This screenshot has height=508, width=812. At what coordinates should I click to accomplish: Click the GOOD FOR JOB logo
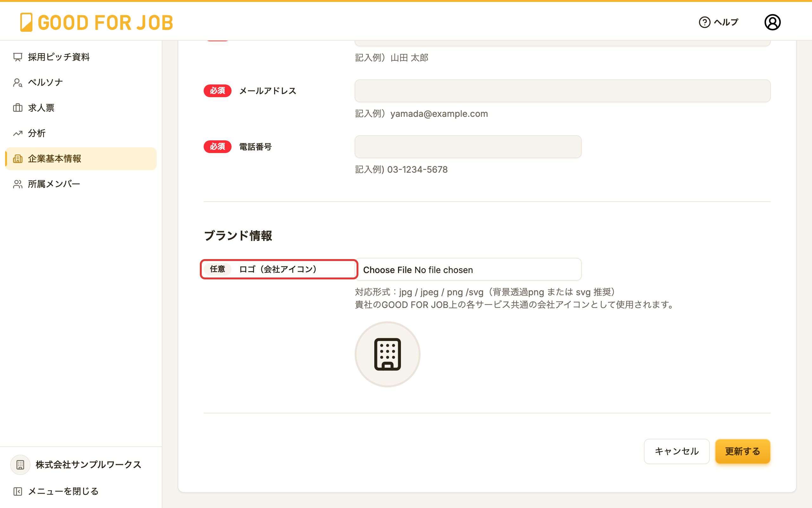[96, 22]
